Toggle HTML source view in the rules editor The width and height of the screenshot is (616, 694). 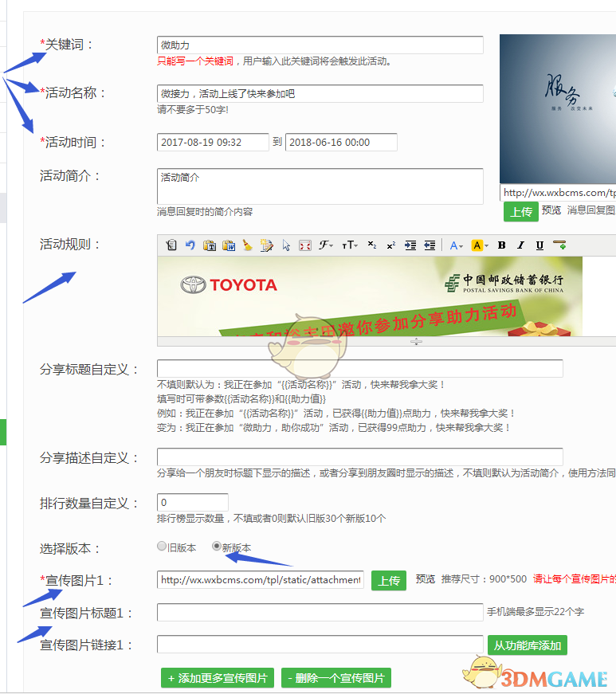click(171, 245)
